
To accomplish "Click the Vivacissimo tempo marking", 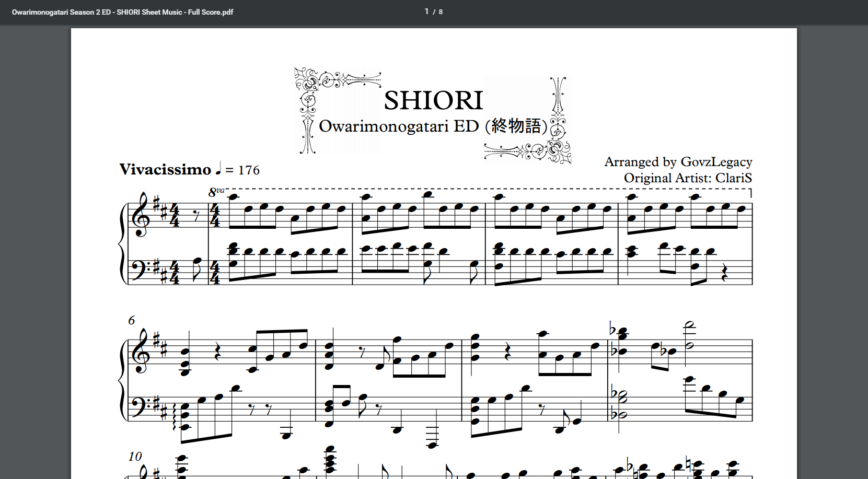I will coord(165,170).
